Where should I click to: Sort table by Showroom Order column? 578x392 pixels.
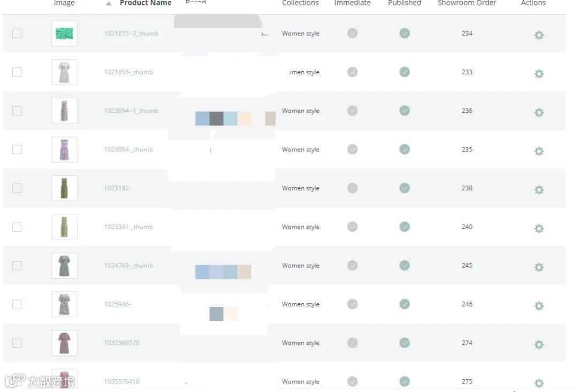(x=467, y=3)
